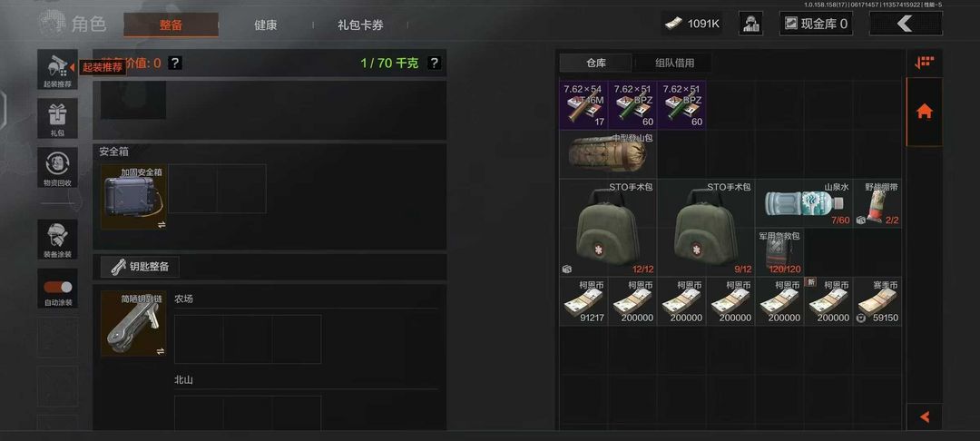The height and width of the screenshot is (441, 980).
Task: Click the sort inventory icon above the home icon
Action: tap(925, 63)
